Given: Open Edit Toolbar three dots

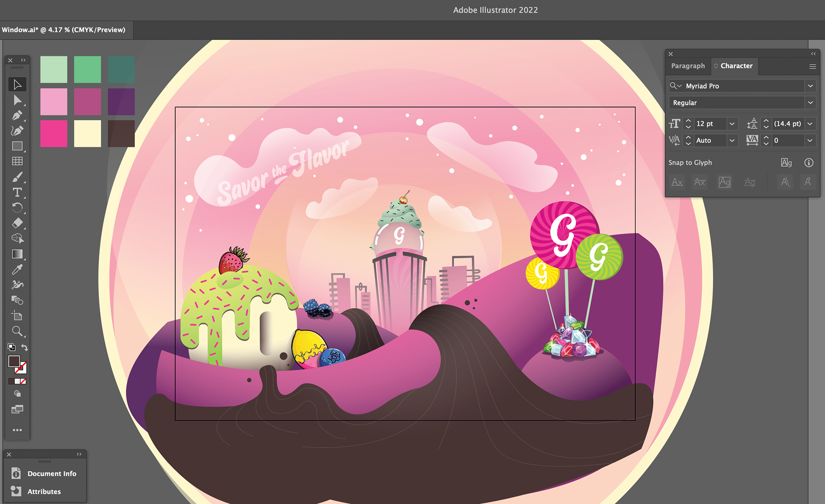Looking at the screenshot, I should click(x=17, y=430).
